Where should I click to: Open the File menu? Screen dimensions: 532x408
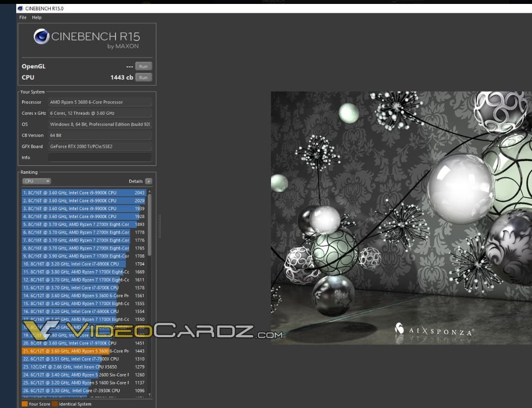tap(23, 17)
